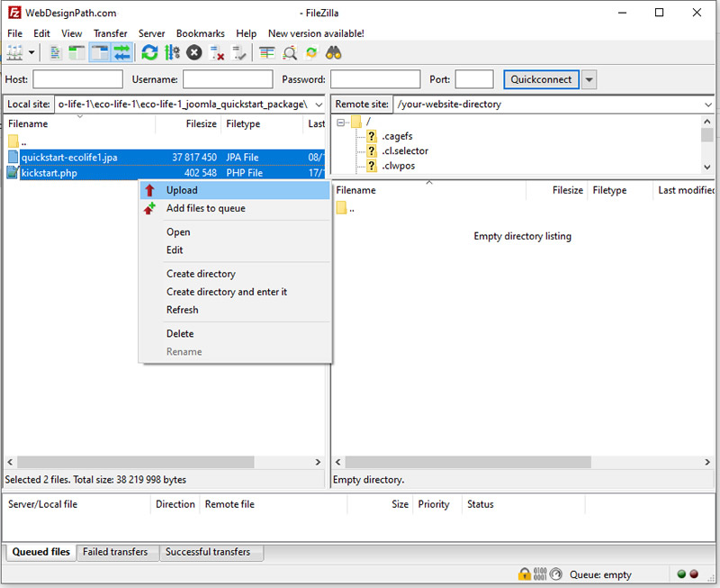Toggle the local directory tree display
Viewport: 720px width, 588px height.
coord(76,53)
